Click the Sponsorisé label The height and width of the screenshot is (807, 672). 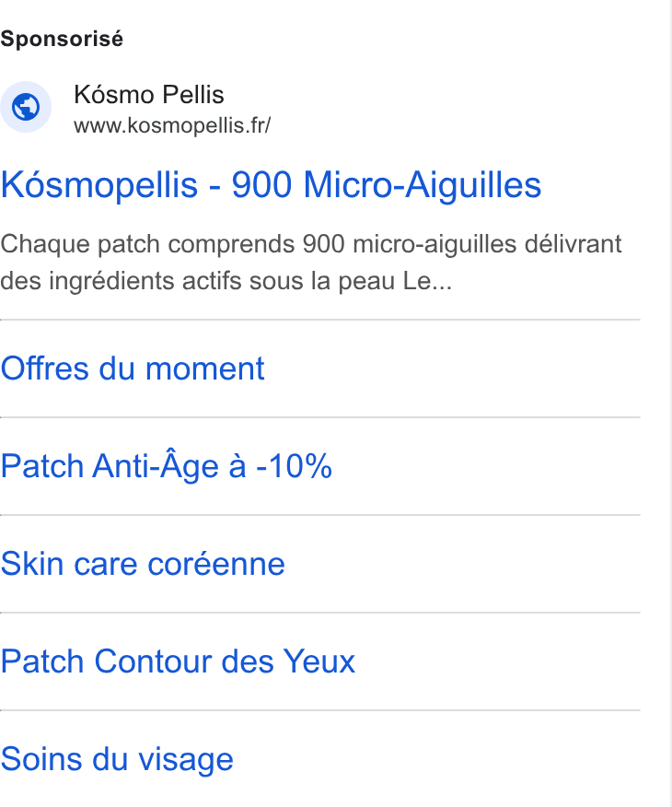pos(62,39)
